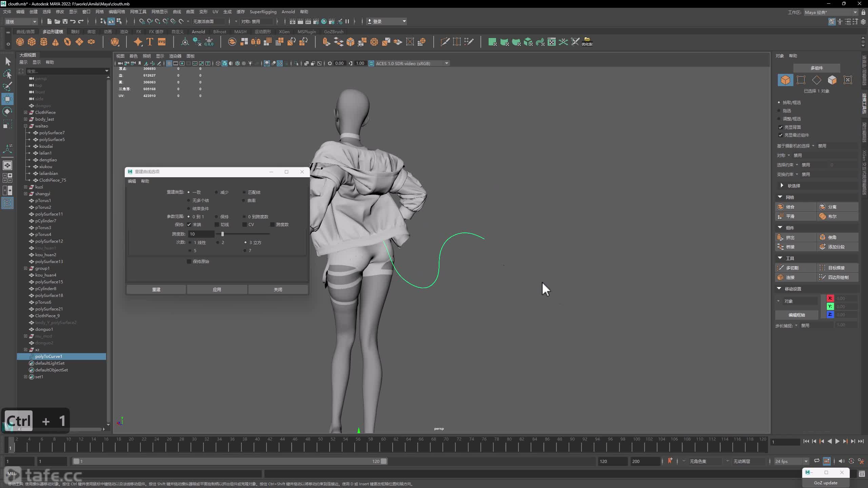Collapse the waitao group in outliner
This screenshot has width=868, height=488.
[25, 126]
